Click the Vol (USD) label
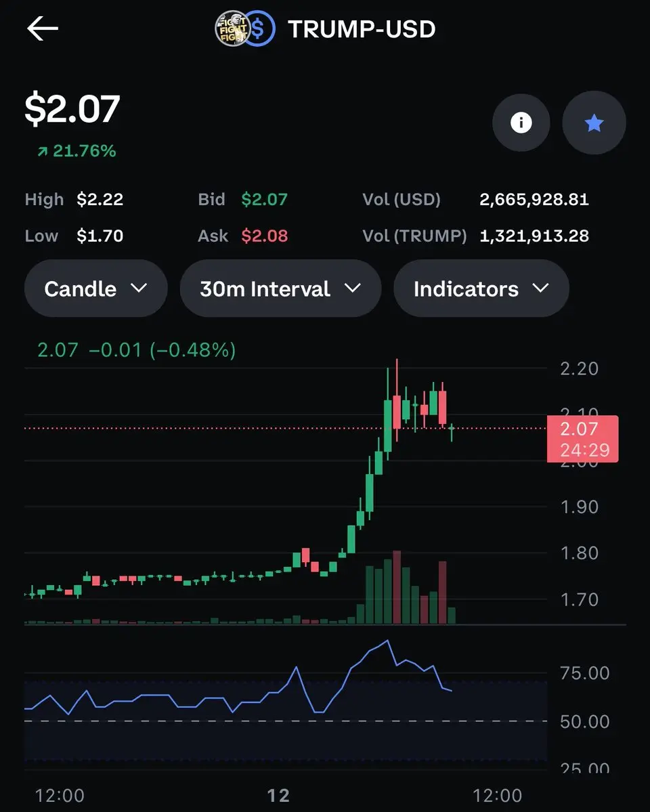 pyautogui.click(x=402, y=199)
